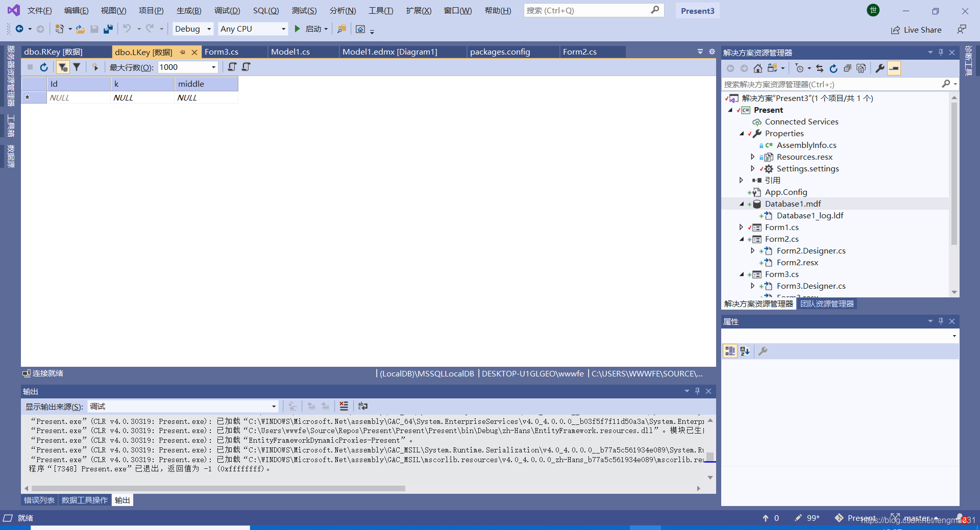The width and height of the screenshot is (980, 530).
Task: Click the second script icon after max rows
Action: [x=247, y=67]
